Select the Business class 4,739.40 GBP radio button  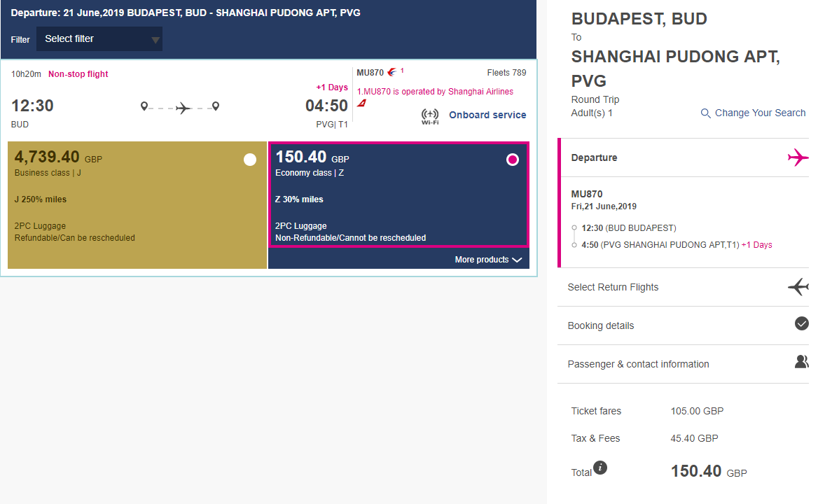[x=250, y=160]
